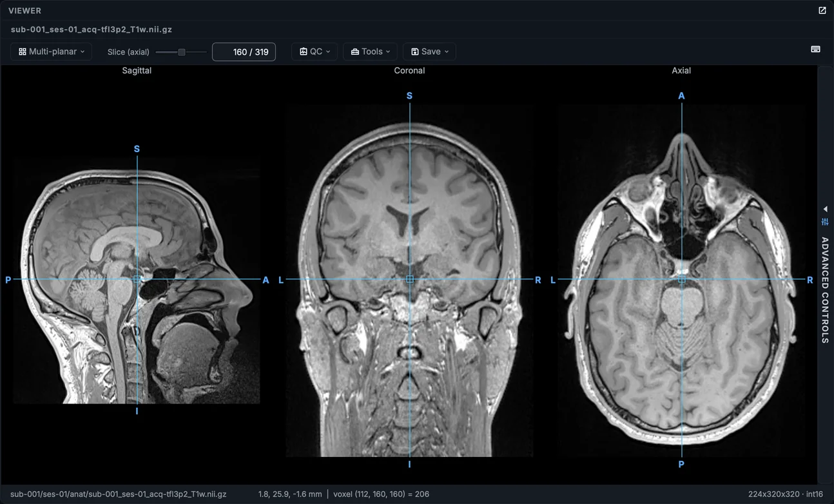The height and width of the screenshot is (504, 834).
Task: Click the crosshair center in the Sagittal view
Action: point(137,279)
